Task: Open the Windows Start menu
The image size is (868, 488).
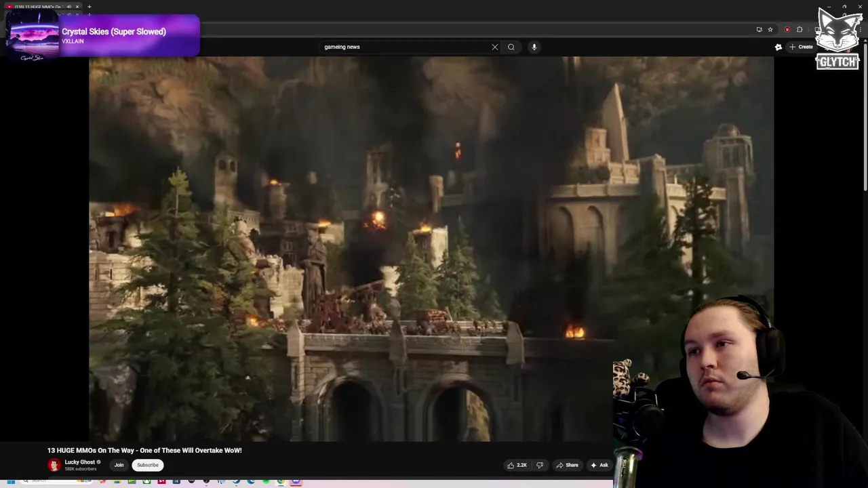Action: click(x=11, y=481)
